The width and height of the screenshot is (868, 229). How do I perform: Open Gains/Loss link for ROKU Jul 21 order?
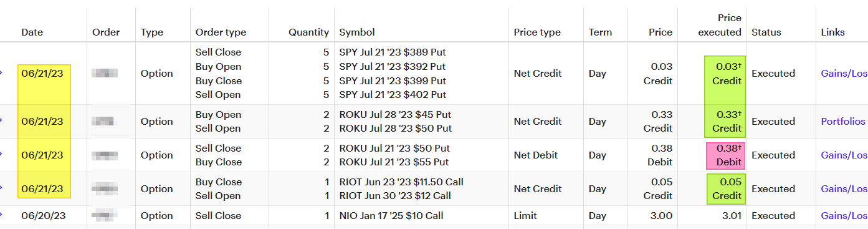tap(844, 155)
